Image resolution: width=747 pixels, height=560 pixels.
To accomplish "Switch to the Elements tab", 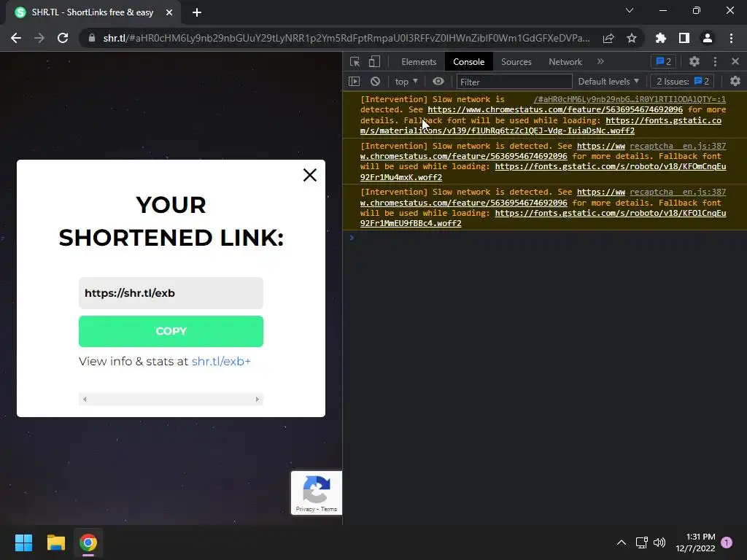I will pos(419,62).
